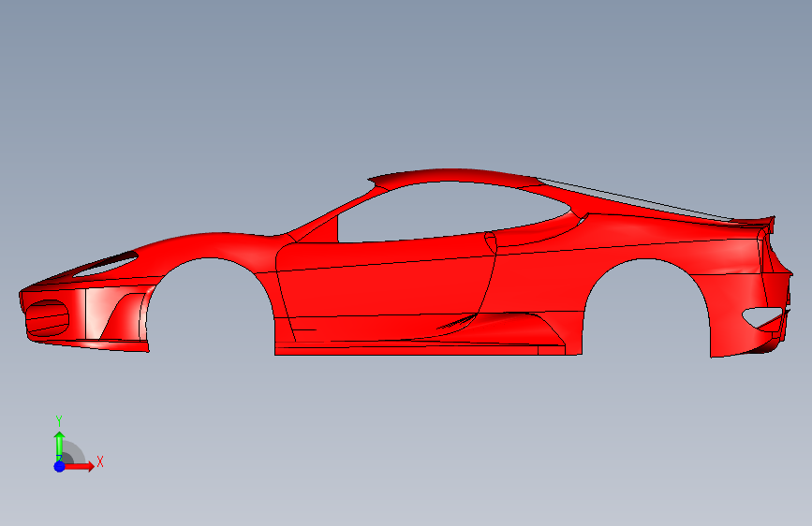
Task: Click the green Y axis arrow of the triad
Action: [59, 445]
